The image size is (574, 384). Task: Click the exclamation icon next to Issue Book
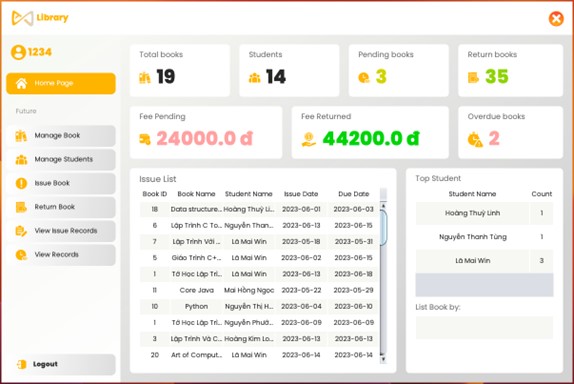21,183
